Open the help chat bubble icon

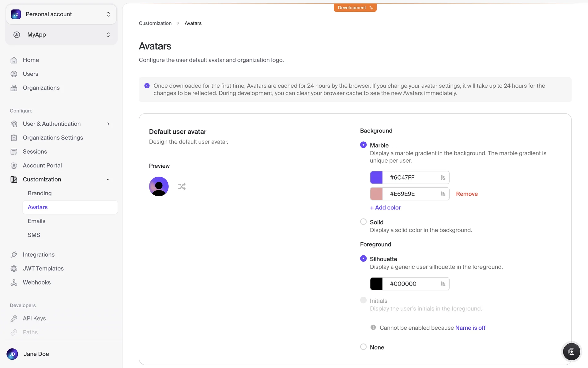[571, 352]
